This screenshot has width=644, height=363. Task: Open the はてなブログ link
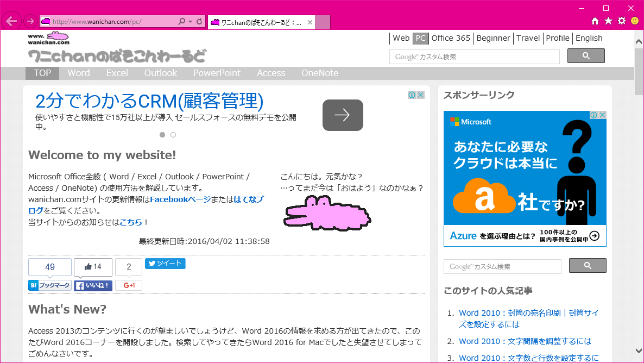click(x=249, y=199)
